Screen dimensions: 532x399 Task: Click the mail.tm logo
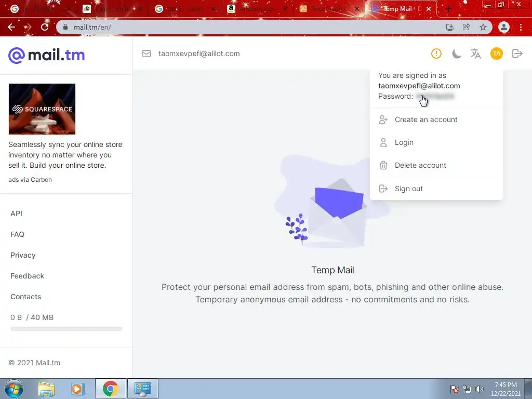tap(46, 55)
